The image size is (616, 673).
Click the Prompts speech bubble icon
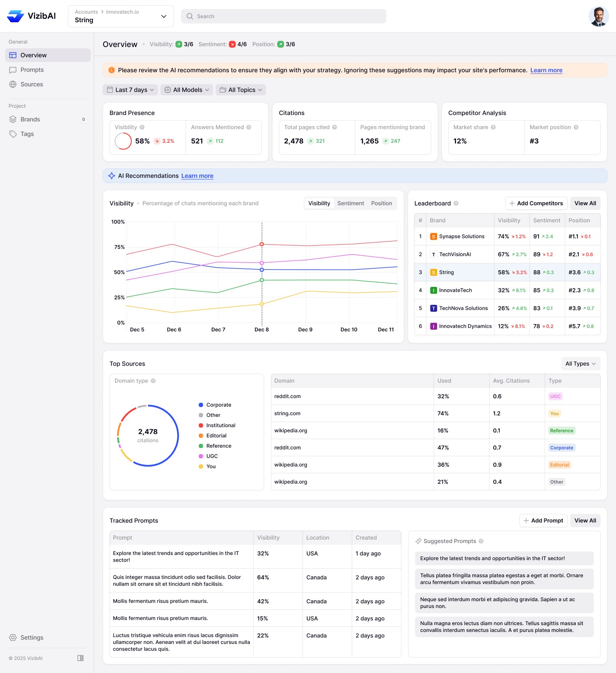click(x=13, y=70)
